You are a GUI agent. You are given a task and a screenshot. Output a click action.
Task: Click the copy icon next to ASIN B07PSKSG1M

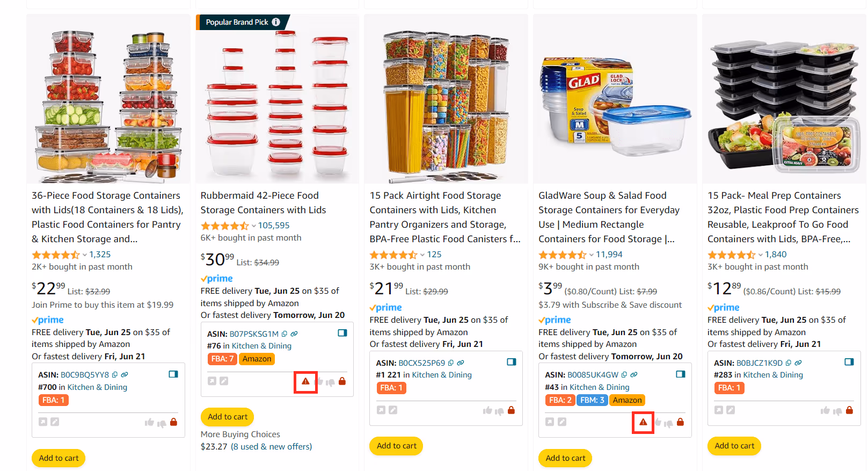pos(285,334)
